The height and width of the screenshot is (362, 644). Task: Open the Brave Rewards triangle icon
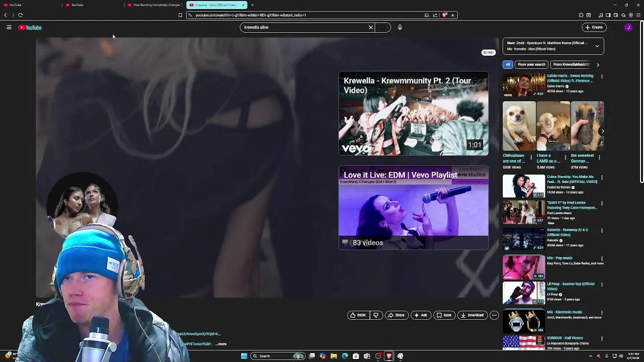pyautogui.click(x=453, y=15)
